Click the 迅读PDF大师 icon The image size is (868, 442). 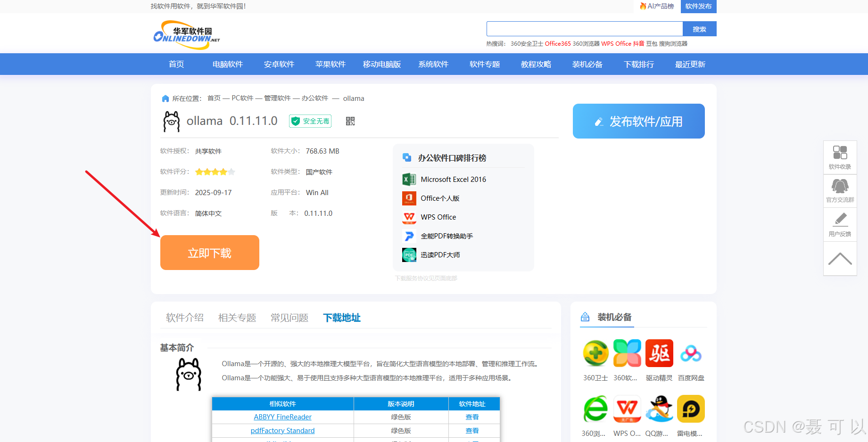point(409,255)
